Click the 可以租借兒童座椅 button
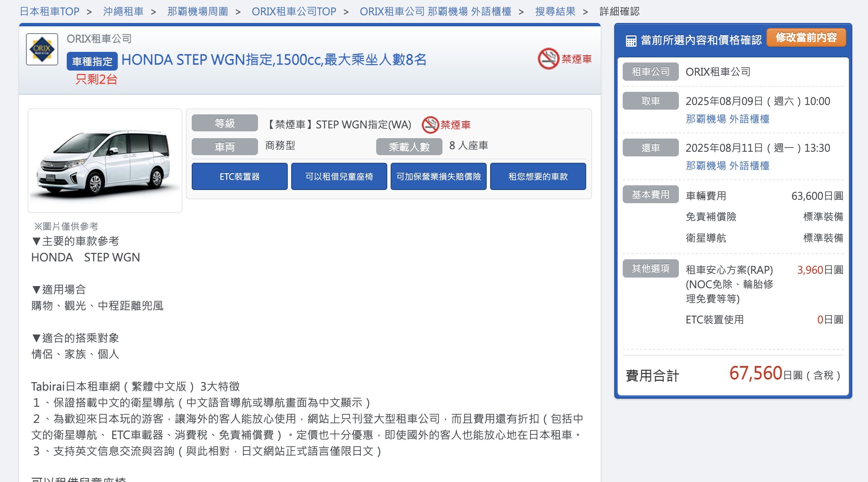Screen dimensions: 868x482 [x=339, y=176]
